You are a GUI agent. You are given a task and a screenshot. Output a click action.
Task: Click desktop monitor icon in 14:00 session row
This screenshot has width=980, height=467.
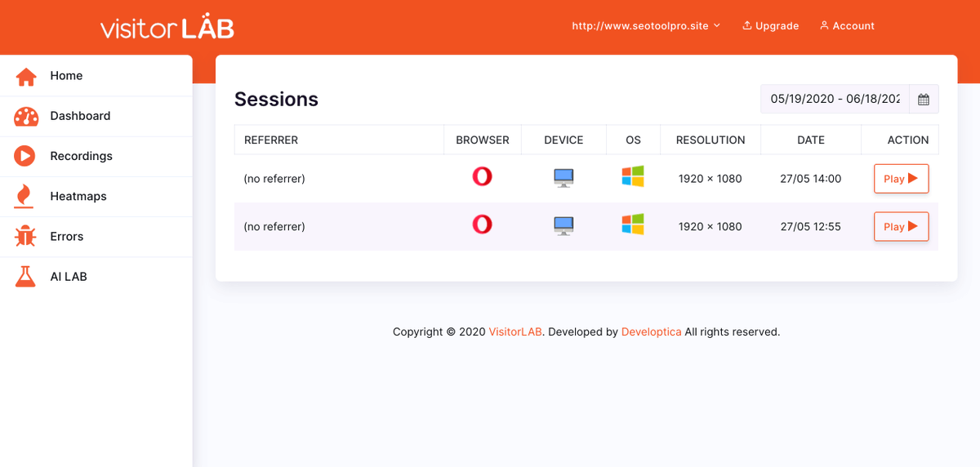pyautogui.click(x=563, y=178)
